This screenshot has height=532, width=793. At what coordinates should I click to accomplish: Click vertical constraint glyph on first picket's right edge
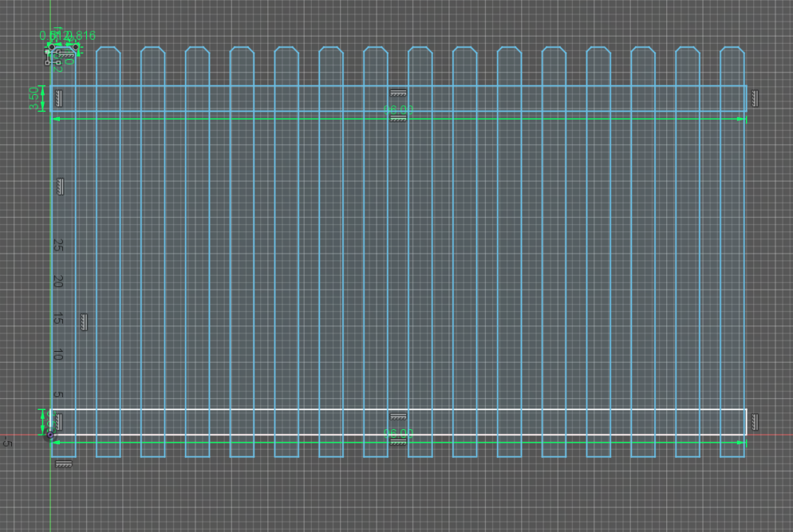tap(84, 322)
